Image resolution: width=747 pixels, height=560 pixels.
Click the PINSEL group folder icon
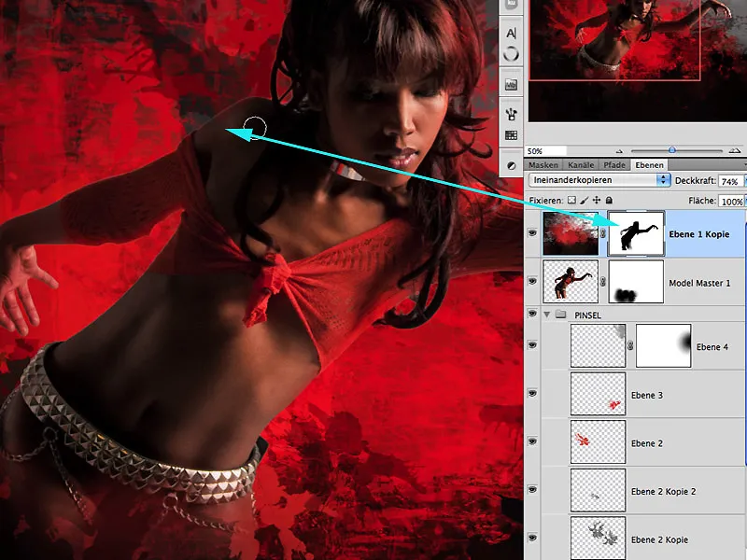561,315
